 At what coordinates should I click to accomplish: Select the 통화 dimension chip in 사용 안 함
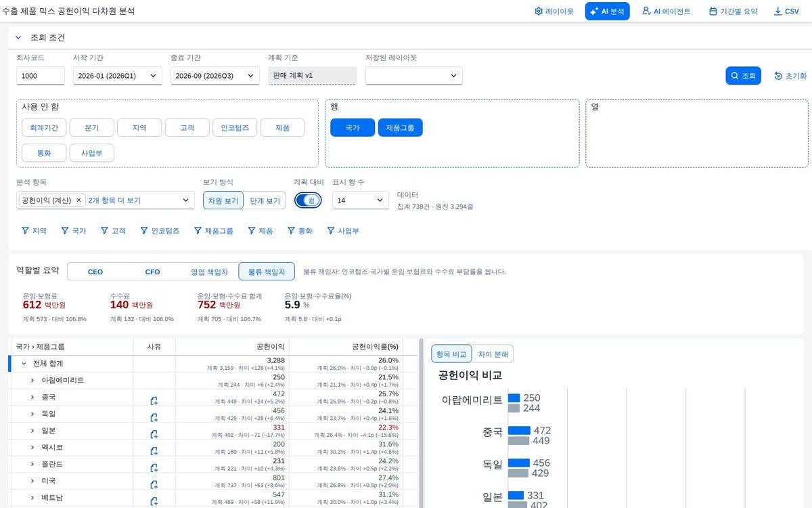[44, 153]
